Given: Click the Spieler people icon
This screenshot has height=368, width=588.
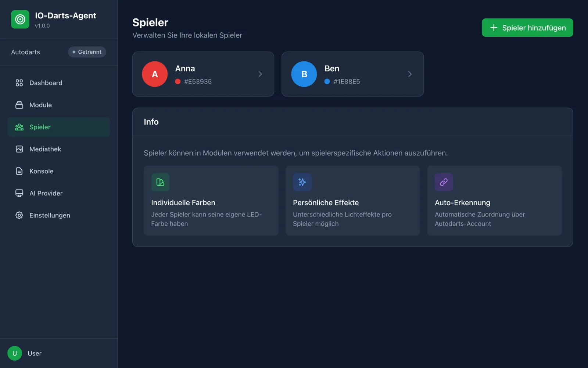Looking at the screenshot, I should point(19,127).
